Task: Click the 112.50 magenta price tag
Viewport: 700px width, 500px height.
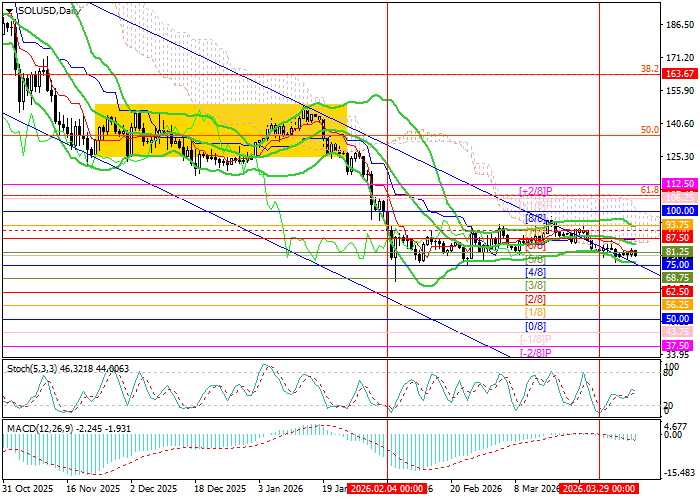Action: coord(679,185)
